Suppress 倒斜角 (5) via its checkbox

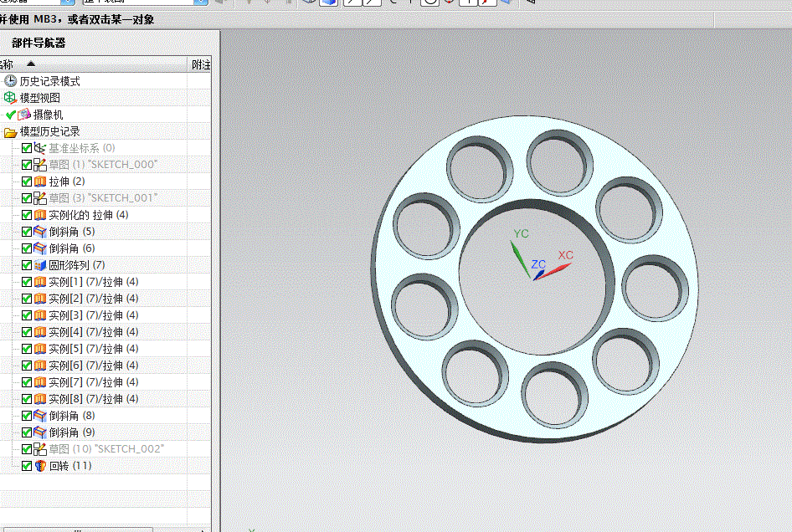tap(27, 232)
